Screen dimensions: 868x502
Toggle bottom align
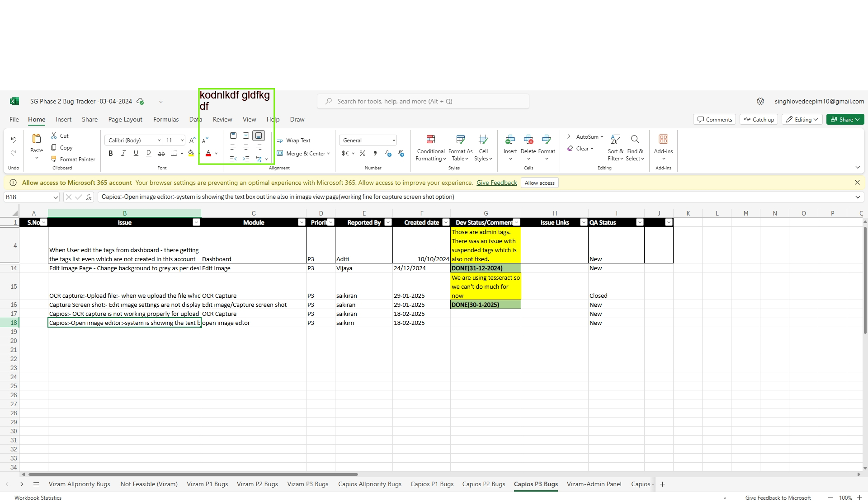pyautogui.click(x=259, y=136)
